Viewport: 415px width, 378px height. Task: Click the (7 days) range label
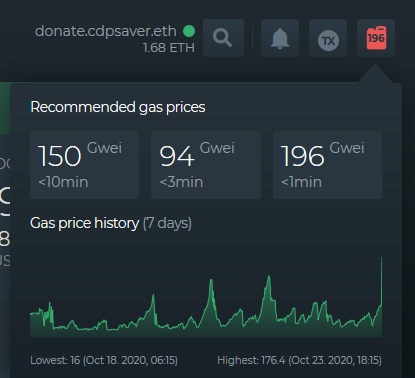point(167,223)
